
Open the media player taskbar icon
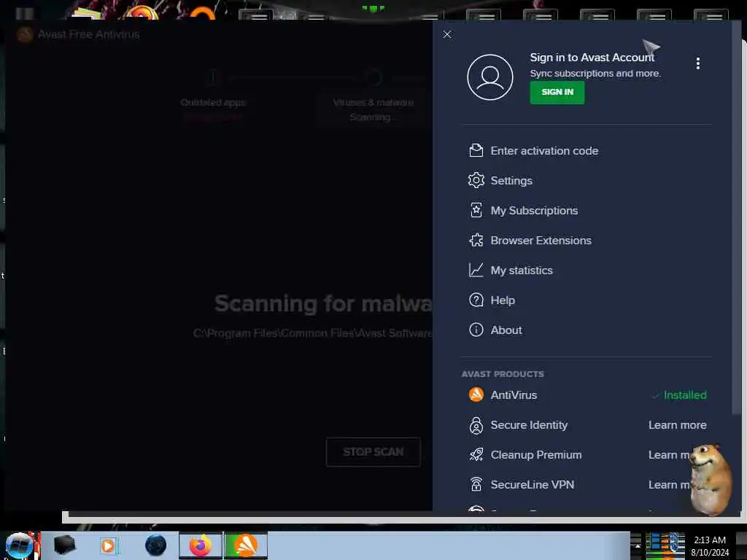tap(108, 545)
